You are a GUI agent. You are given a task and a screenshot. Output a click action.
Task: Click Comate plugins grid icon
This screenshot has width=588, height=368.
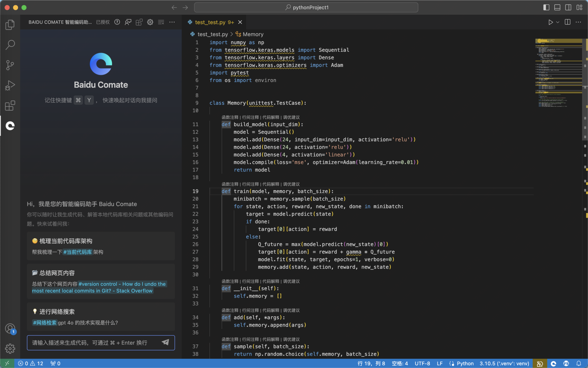[139, 22]
